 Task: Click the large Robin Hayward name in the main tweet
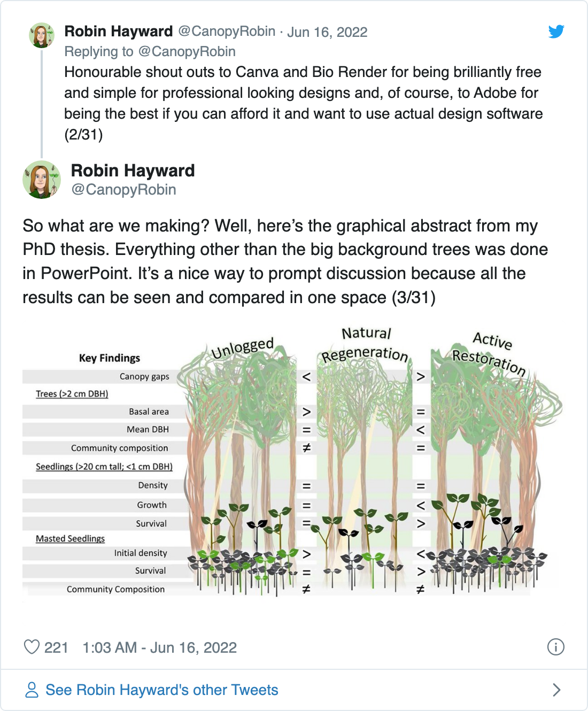133,171
